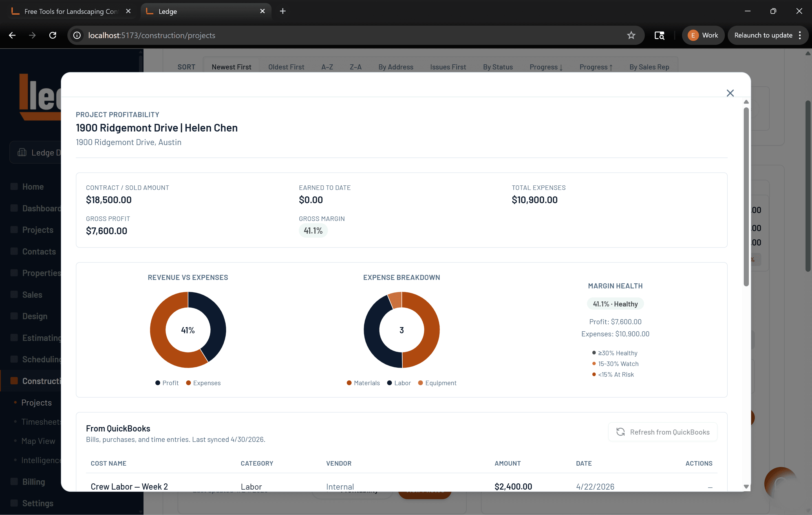Click the refresh arrows icon beside QuickBooks

pyautogui.click(x=621, y=432)
